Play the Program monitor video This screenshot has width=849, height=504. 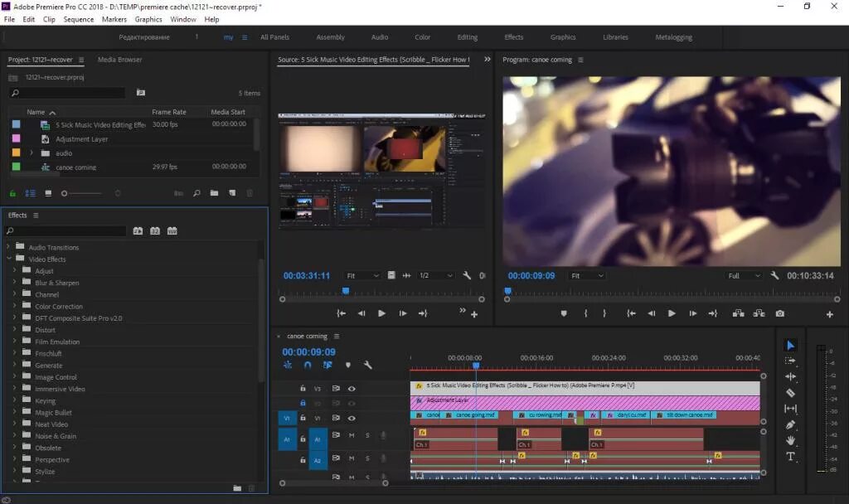pos(672,313)
